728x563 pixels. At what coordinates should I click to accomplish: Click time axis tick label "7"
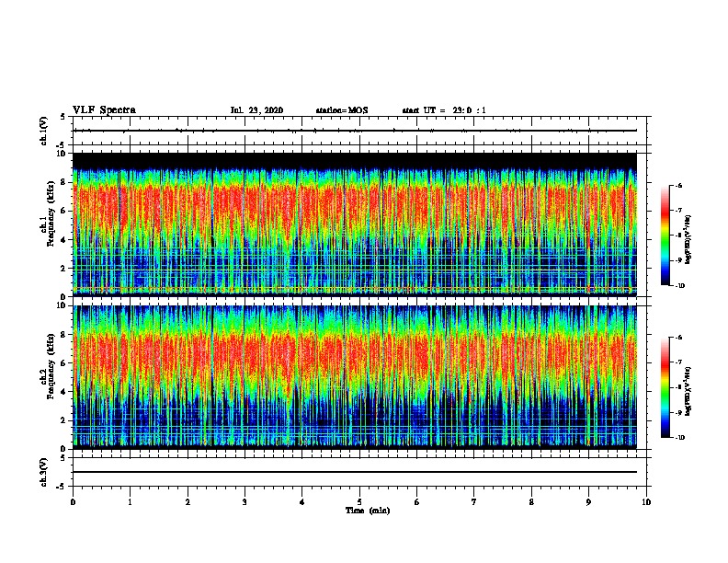point(474,501)
